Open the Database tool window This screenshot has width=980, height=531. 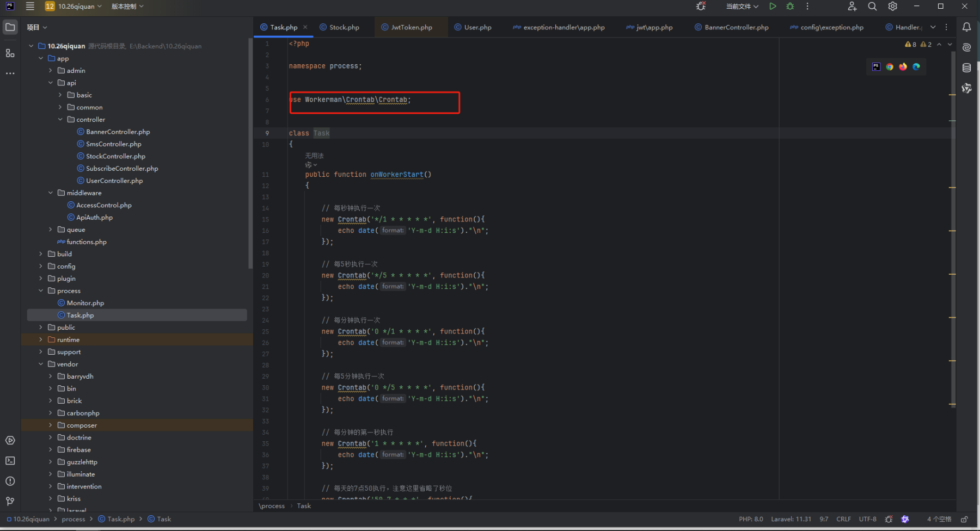967,68
